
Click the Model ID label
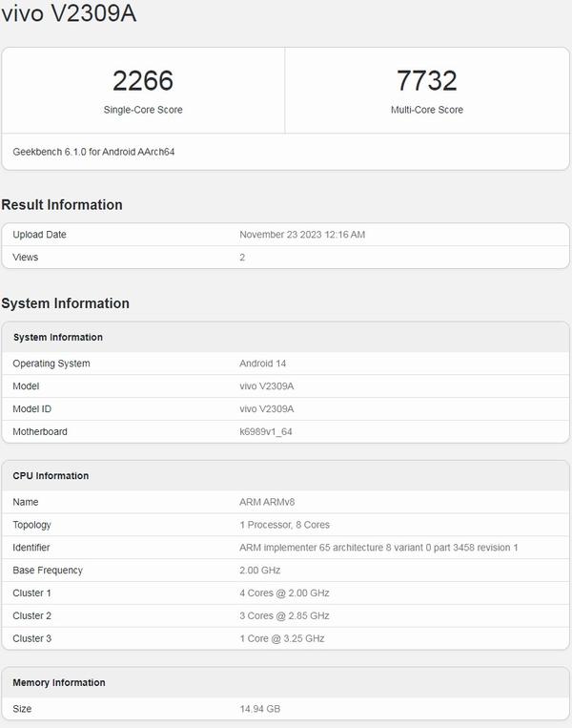(32, 409)
